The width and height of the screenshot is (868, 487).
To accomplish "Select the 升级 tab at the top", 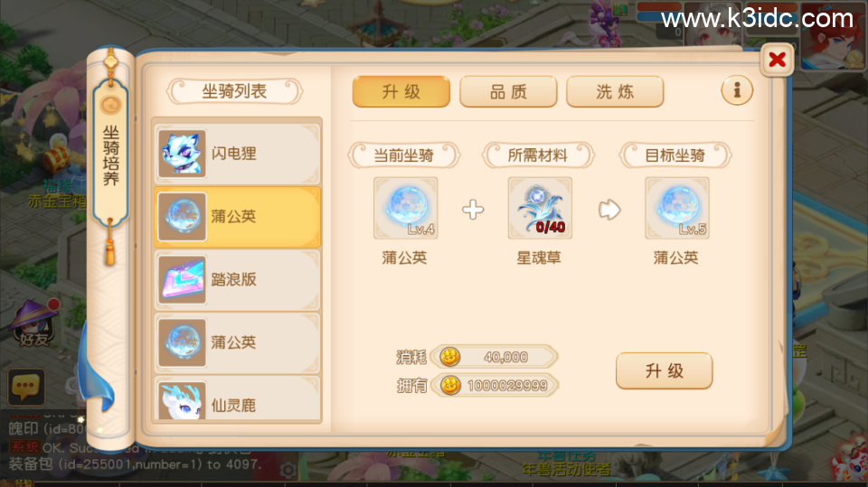I will (401, 91).
